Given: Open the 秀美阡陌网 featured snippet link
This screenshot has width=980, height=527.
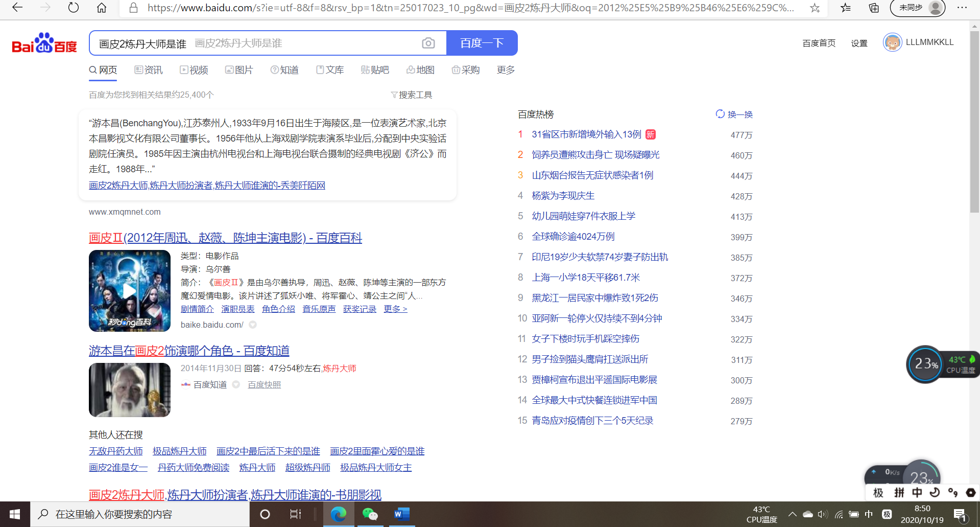Looking at the screenshot, I should [207, 185].
